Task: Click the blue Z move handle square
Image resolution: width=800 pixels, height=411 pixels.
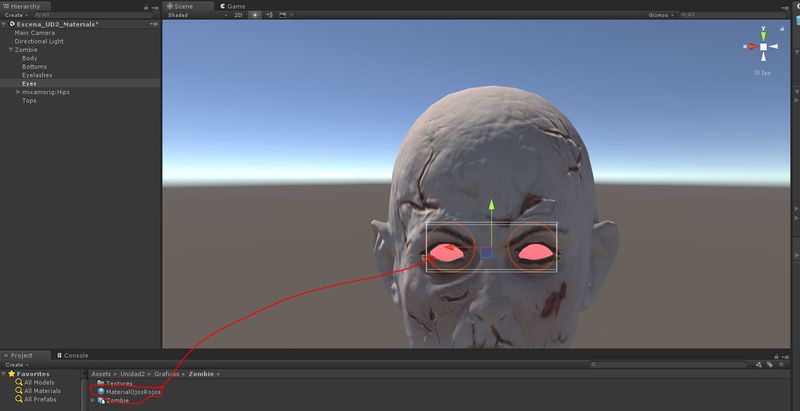Action: [x=487, y=252]
